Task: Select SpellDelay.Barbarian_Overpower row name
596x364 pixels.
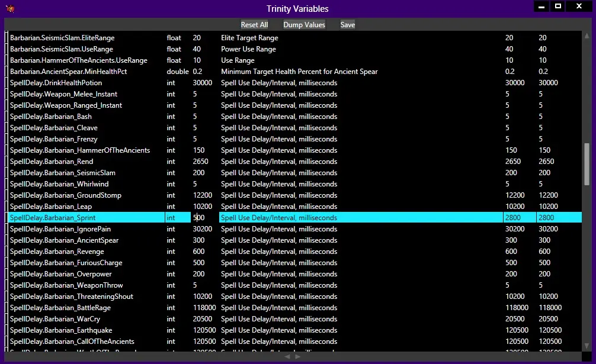Action: point(61,274)
